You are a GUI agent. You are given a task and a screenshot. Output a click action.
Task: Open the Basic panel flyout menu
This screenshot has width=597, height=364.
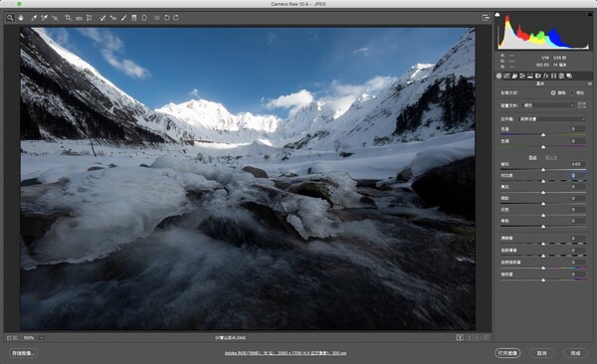tap(590, 84)
